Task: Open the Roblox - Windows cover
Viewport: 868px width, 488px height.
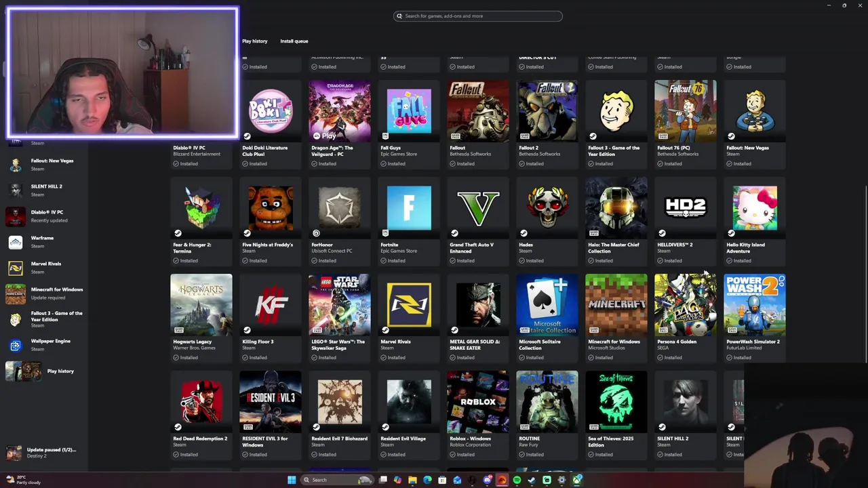Action: [478, 402]
